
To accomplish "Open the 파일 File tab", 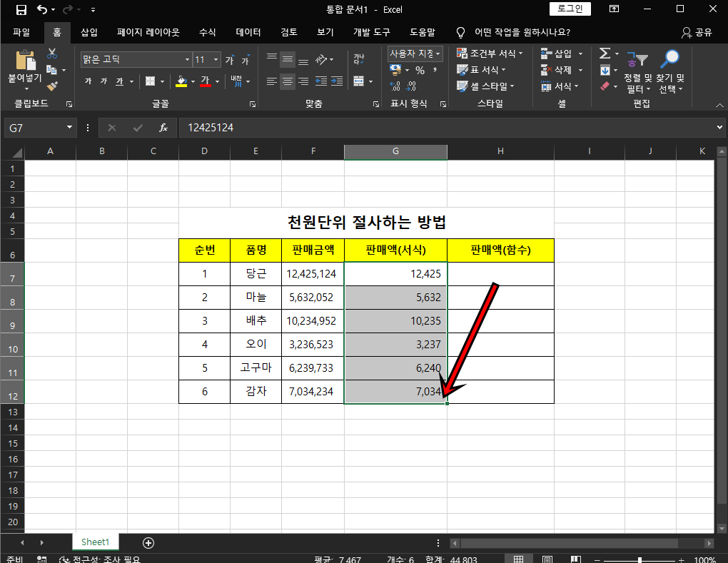I will pyautogui.click(x=21, y=33).
